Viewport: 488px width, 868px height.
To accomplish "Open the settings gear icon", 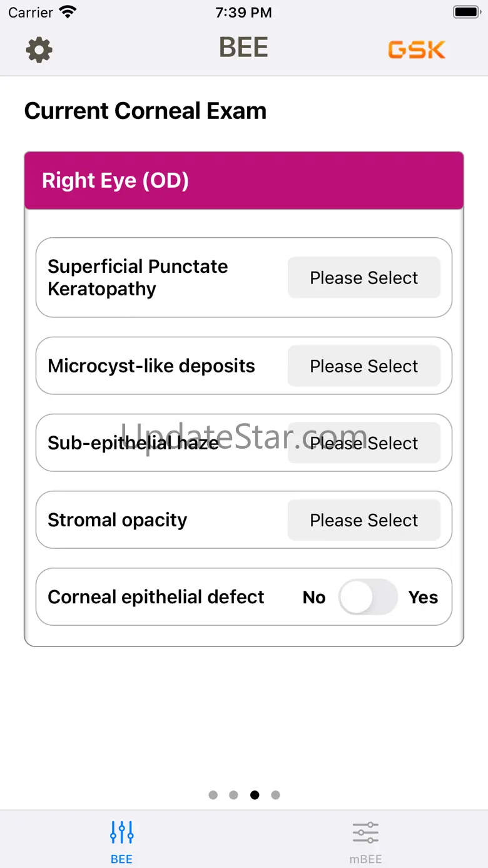I will (x=39, y=49).
